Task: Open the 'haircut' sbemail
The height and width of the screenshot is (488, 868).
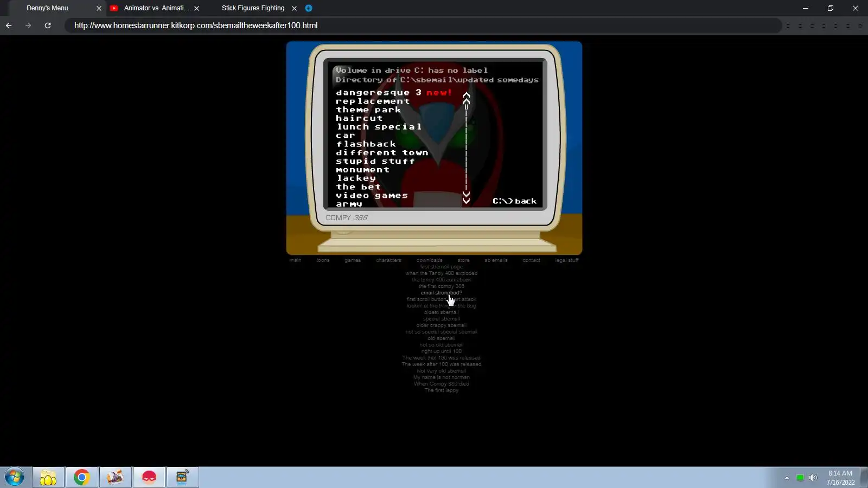Action: [x=359, y=118]
